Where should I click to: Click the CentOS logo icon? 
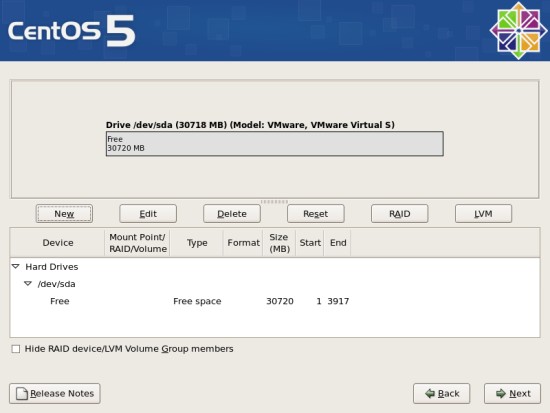[518, 31]
